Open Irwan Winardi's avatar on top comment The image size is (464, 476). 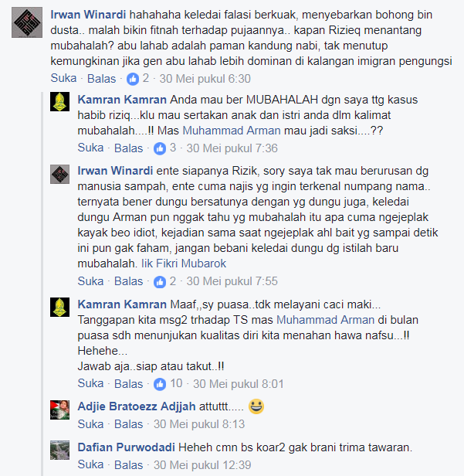tap(27, 22)
